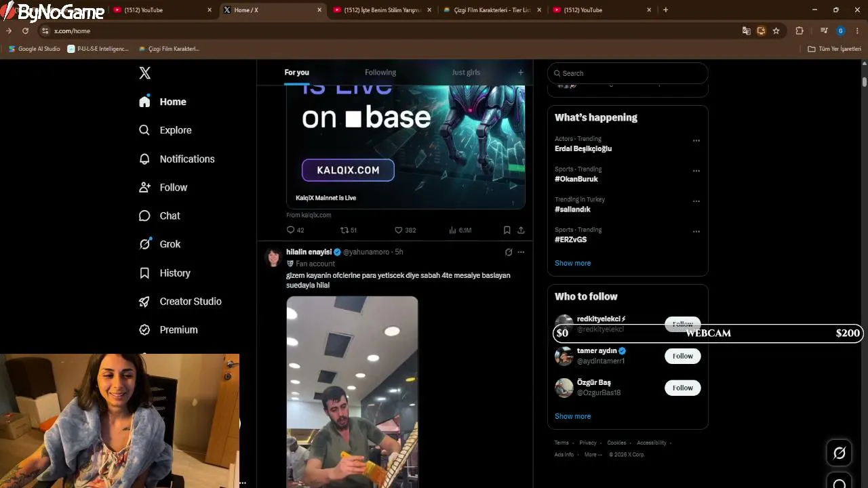Follow Özgür Baş

click(682, 388)
